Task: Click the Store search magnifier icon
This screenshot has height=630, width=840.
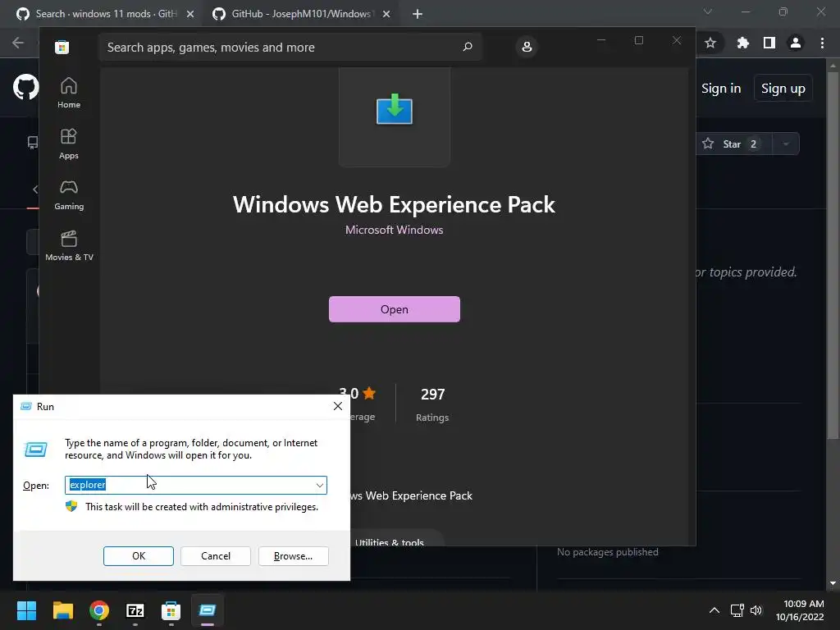Action: point(467,47)
